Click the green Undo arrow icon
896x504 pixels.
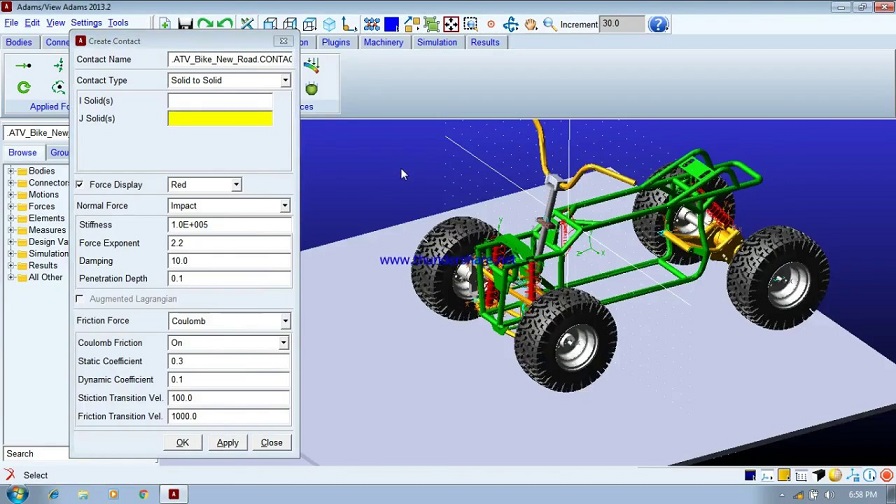225,24
